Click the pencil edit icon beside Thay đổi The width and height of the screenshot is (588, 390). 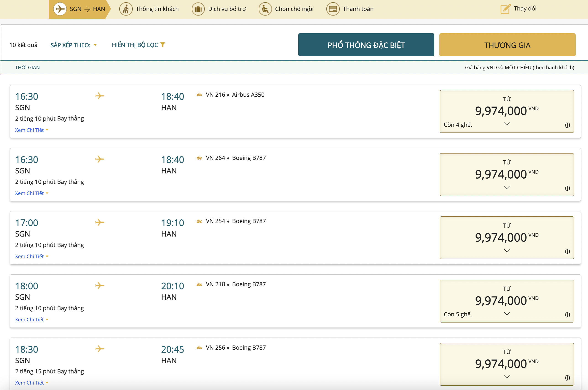point(505,9)
